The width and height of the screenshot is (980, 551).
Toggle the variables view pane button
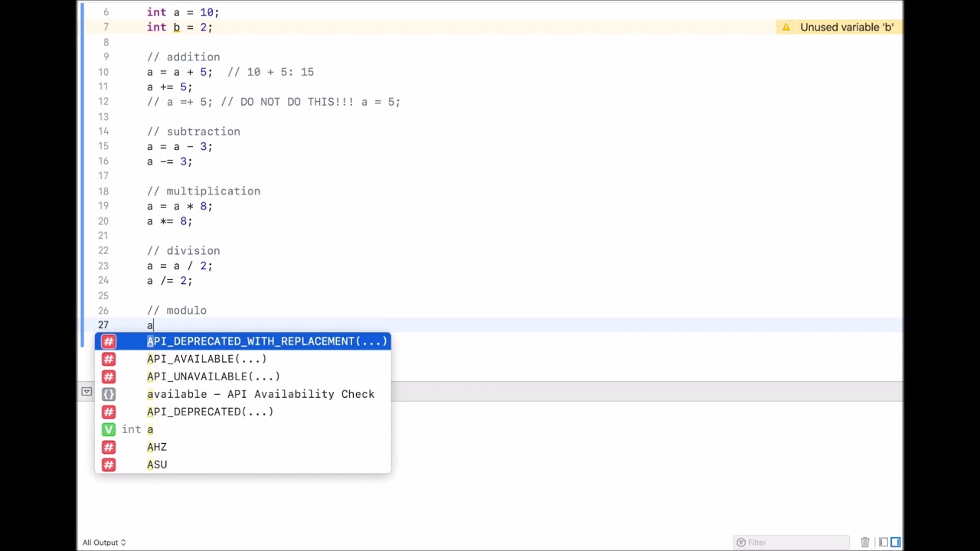pos(883,543)
